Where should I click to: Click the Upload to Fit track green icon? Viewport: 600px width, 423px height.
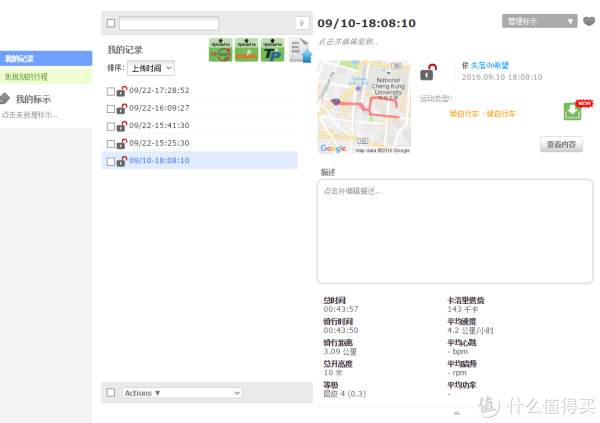tap(220, 50)
